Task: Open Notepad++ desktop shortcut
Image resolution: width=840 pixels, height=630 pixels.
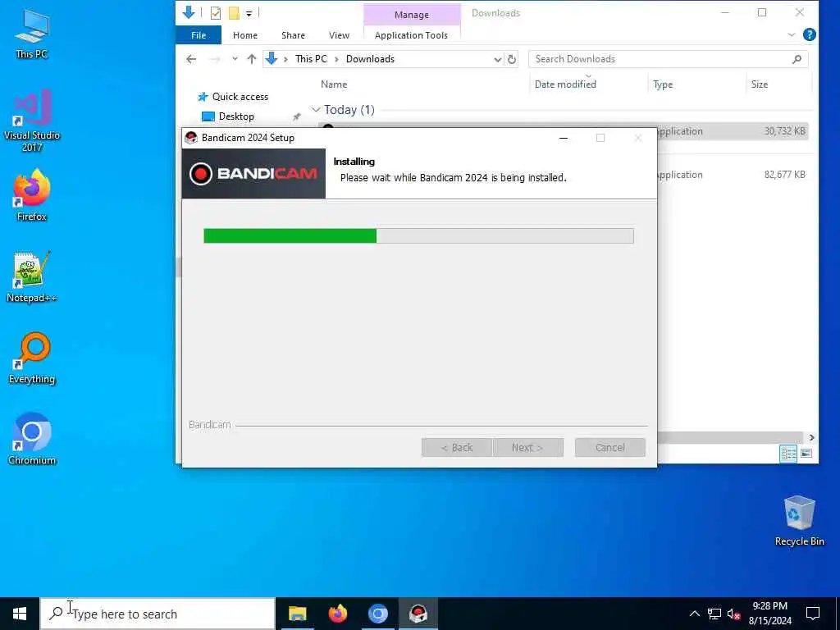Action: click(x=32, y=277)
